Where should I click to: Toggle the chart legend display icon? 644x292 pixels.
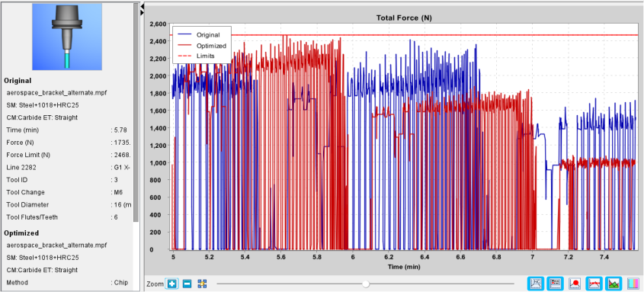coord(556,283)
